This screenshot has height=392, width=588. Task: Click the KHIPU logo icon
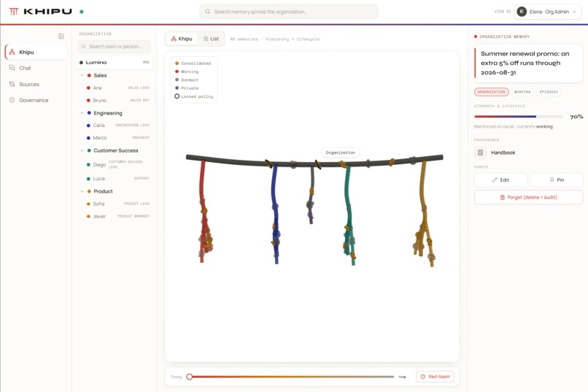pos(14,12)
